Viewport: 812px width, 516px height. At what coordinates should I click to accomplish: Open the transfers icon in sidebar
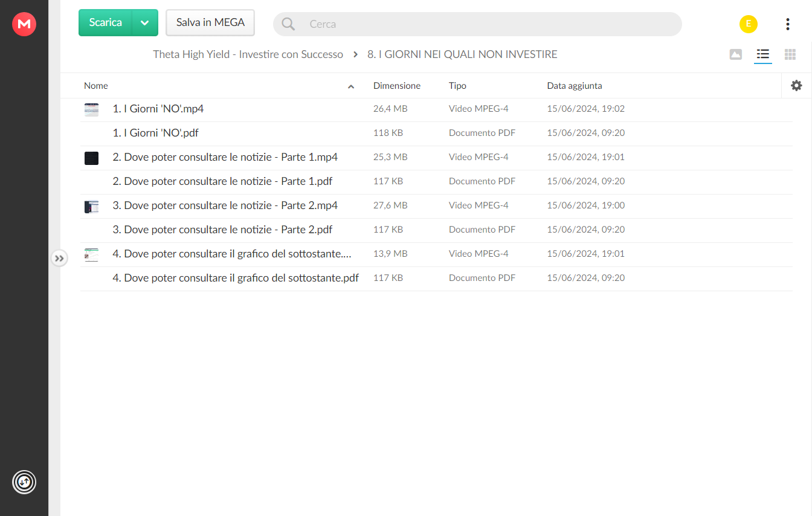(x=24, y=482)
